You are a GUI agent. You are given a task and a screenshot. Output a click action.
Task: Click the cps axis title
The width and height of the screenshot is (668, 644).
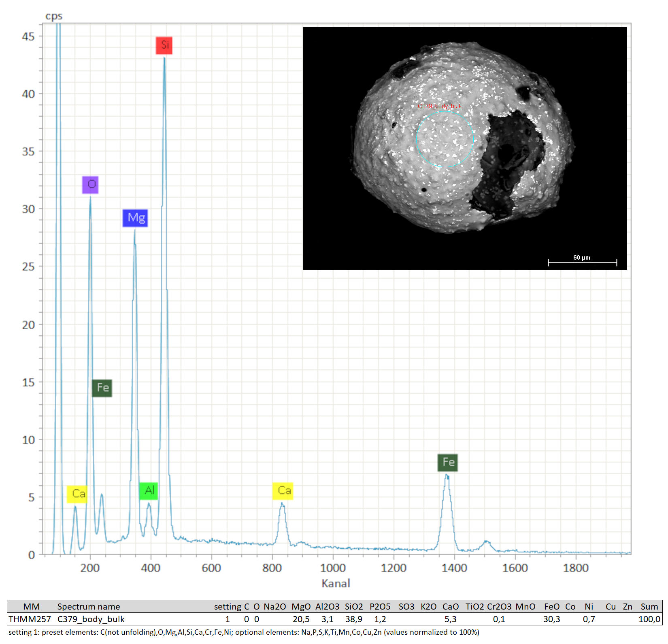click(54, 16)
